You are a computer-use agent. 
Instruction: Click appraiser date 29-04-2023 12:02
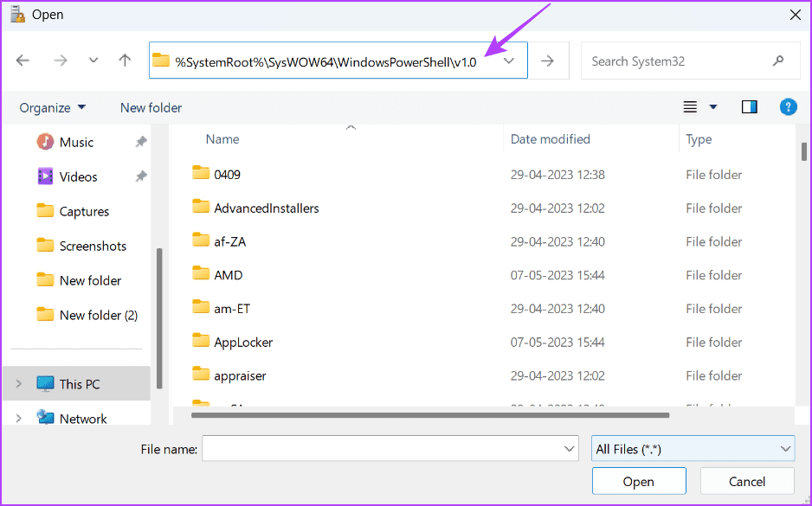[557, 376]
